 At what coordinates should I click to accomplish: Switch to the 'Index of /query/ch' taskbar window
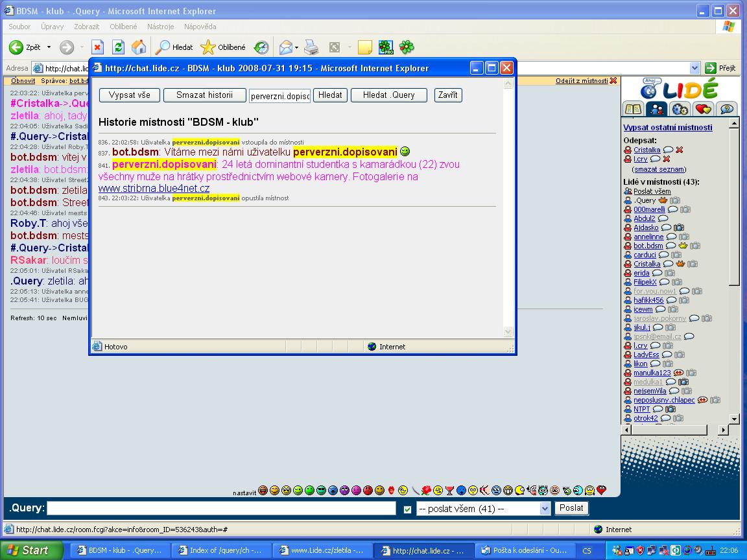[221, 550]
